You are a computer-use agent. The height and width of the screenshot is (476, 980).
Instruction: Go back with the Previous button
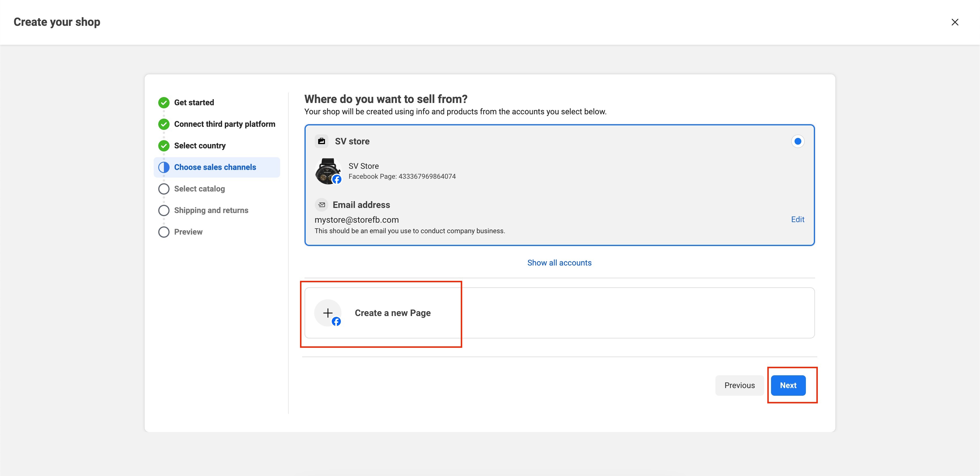click(739, 385)
